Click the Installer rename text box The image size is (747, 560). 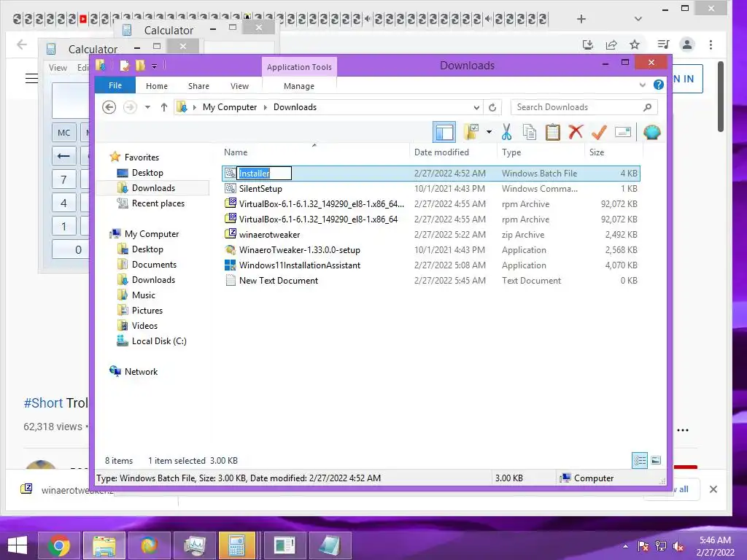pos(264,174)
